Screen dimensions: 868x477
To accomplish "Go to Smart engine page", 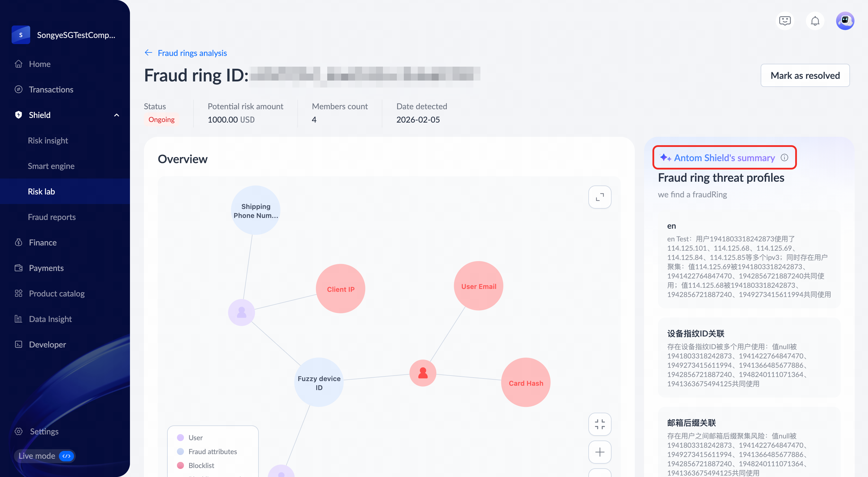I will click(51, 166).
